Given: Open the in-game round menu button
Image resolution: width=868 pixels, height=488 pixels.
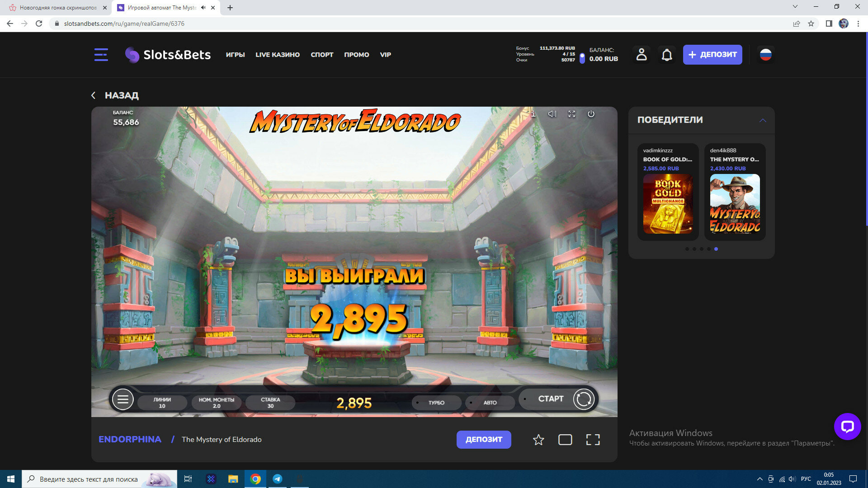Looking at the screenshot, I should click(123, 399).
